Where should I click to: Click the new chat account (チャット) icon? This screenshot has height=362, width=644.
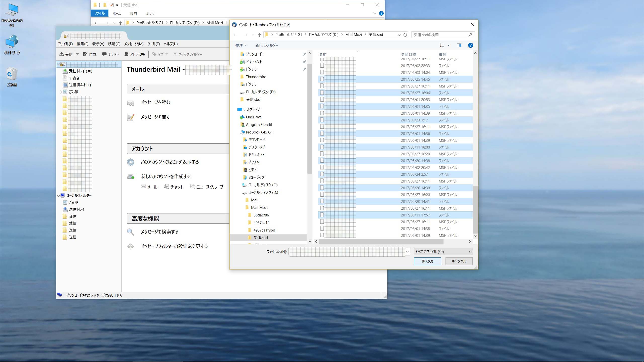click(x=166, y=187)
